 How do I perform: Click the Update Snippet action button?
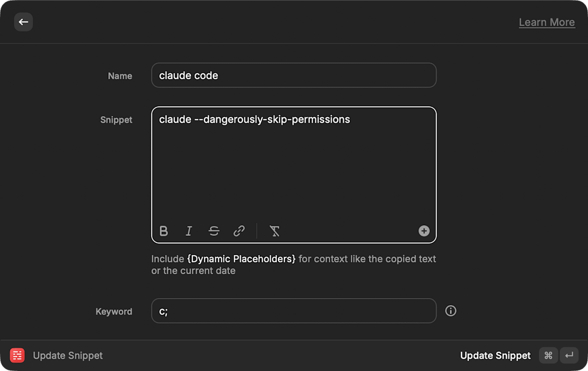495,356
